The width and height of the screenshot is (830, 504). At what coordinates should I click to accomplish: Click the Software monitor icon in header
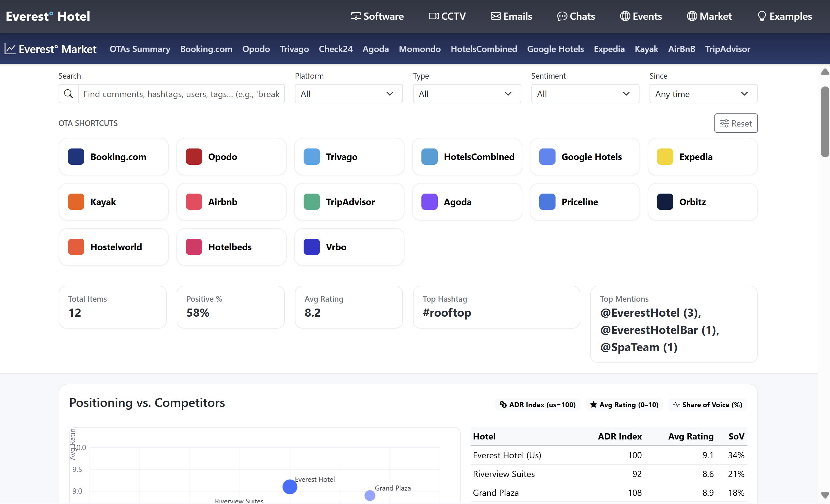pos(355,16)
